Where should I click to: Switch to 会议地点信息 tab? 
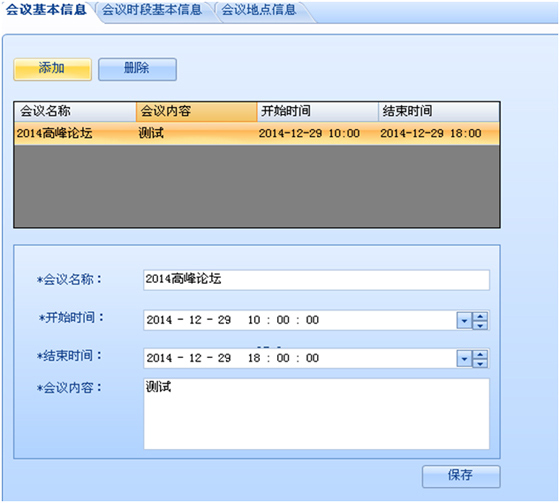(x=259, y=10)
